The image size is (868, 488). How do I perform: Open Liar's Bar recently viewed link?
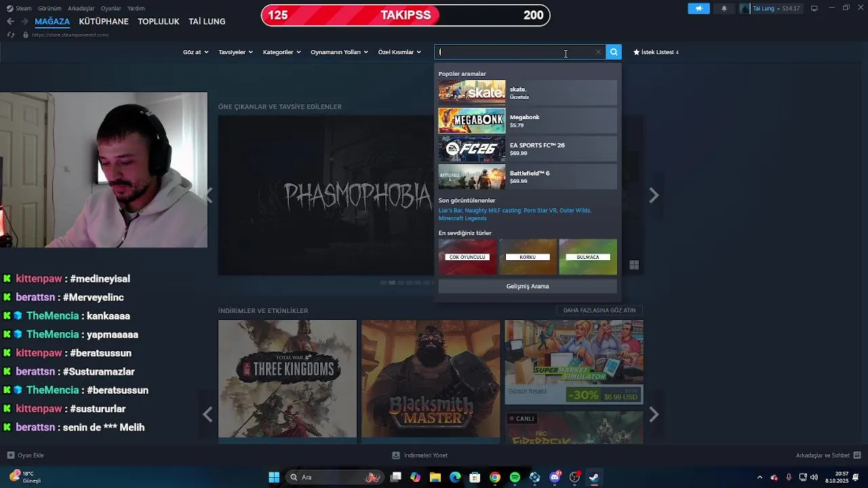point(450,211)
